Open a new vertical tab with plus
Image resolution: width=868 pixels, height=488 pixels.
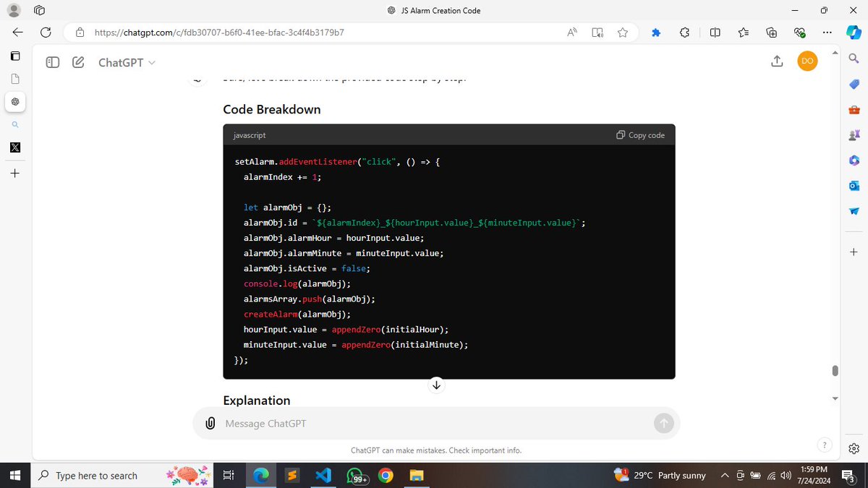click(15, 174)
